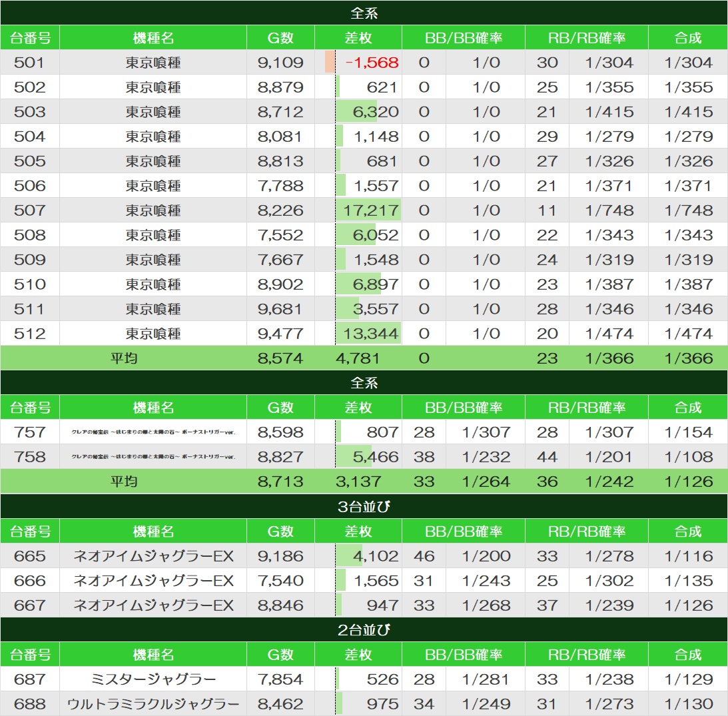Click G count 9,477 in row 512
This screenshot has width=728, height=716.
[280, 334]
